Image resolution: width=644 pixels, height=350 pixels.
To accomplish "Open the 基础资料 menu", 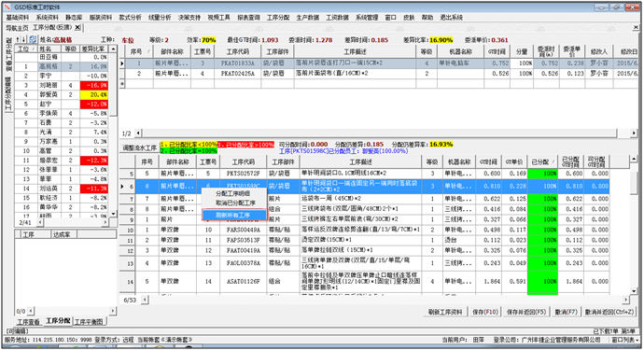I will click(18, 17).
